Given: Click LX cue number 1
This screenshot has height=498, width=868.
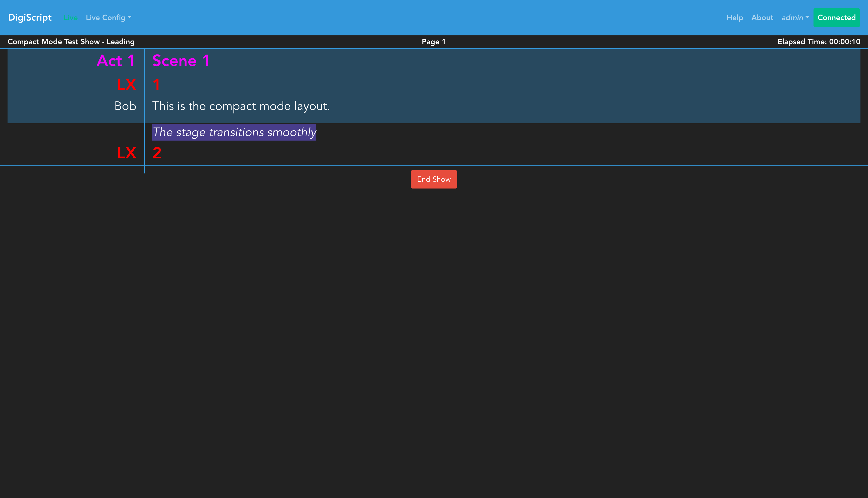Looking at the screenshot, I should click(x=156, y=85).
